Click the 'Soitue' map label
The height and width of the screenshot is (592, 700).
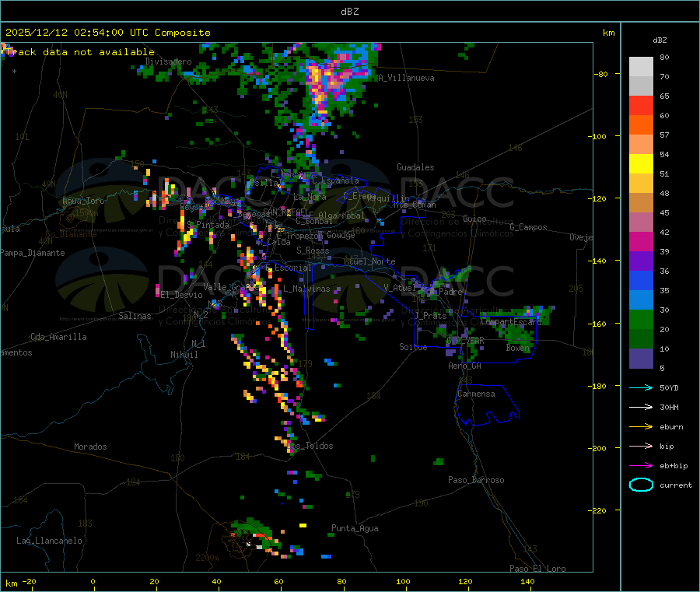tap(413, 346)
